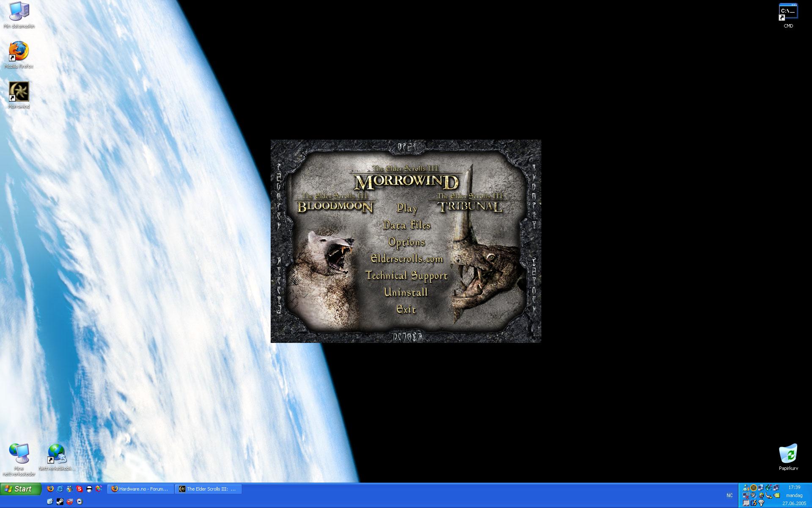Image resolution: width=812 pixels, height=508 pixels.
Task: Click the MSN Messenger tray icon
Action: point(746,488)
